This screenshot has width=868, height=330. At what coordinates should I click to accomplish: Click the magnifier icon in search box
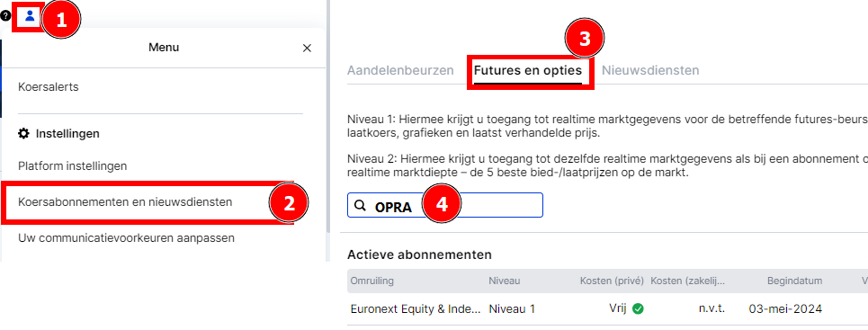361,205
